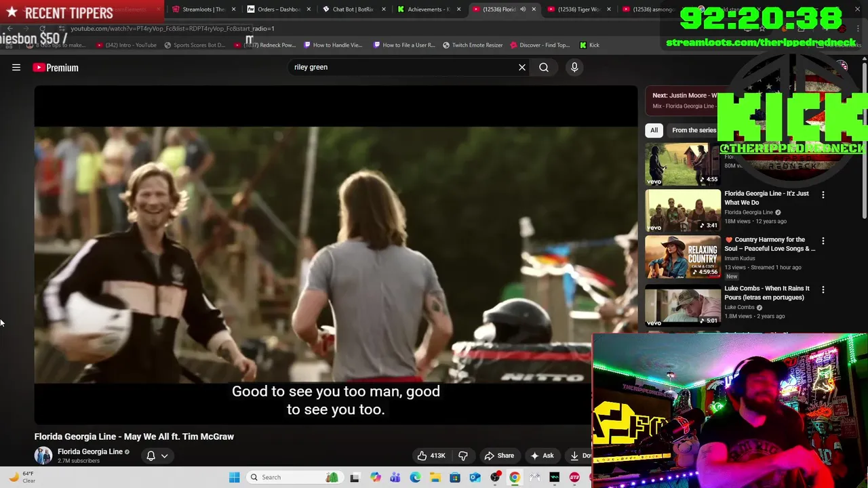Open 'It'z Just What We Do' video thumbnail
The width and height of the screenshot is (868, 488).
point(683,211)
